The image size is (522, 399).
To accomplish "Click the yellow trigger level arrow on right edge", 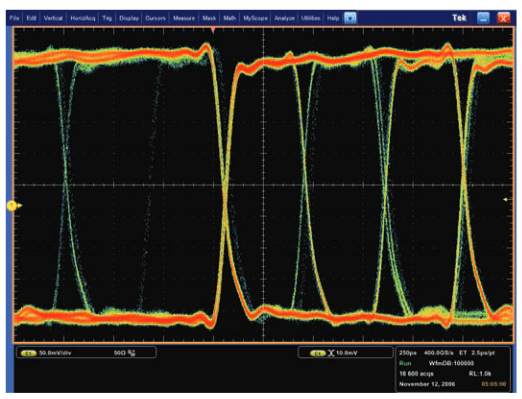I will [x=507, y=199].
